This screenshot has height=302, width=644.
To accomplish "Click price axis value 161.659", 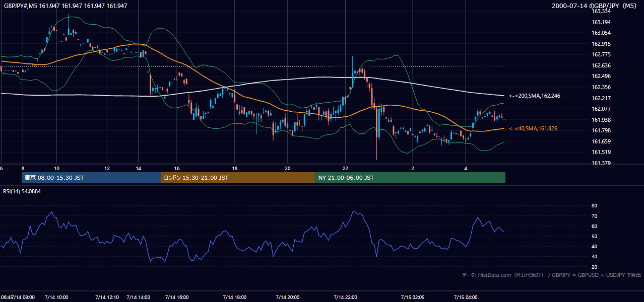I will pos(601,141).
